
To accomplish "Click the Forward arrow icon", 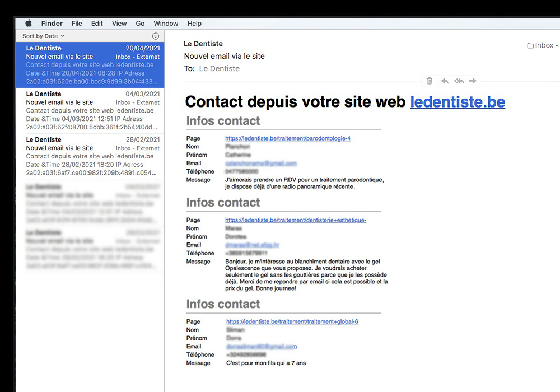I will pyautogui.click(x=473, y=81).
